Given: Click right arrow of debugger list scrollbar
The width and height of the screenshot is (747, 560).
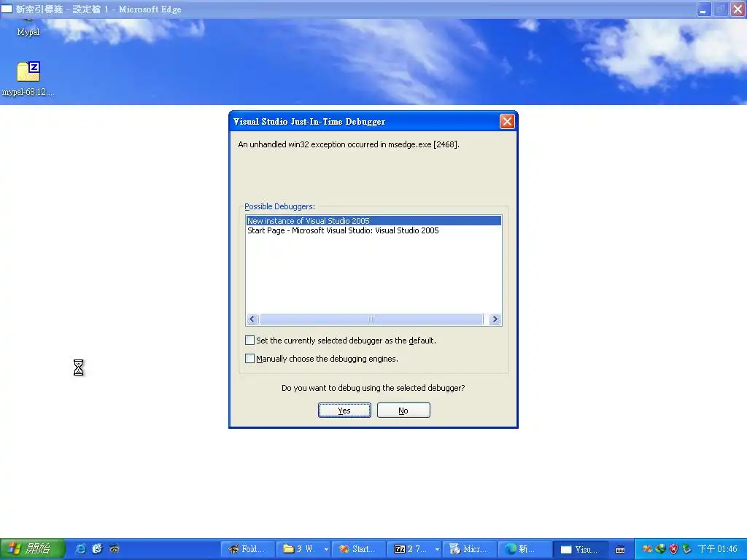Looking at the screenshot, I should coord(495,319).
